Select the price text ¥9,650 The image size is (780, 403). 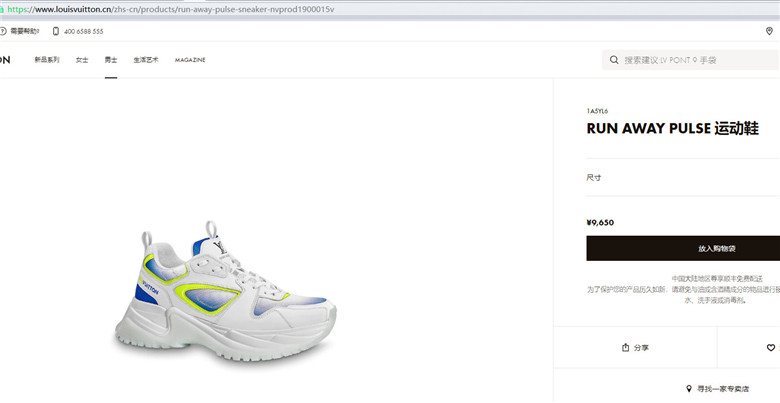(x=600, y=222)
